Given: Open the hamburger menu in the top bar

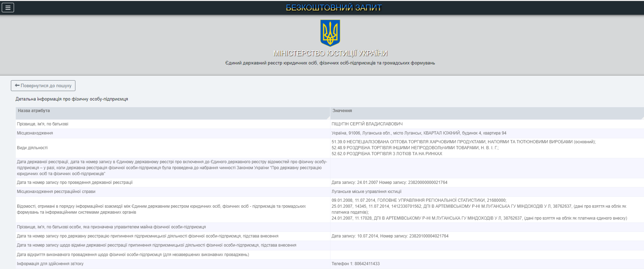Looking at the screenshot, I should (x=8, y=7).
